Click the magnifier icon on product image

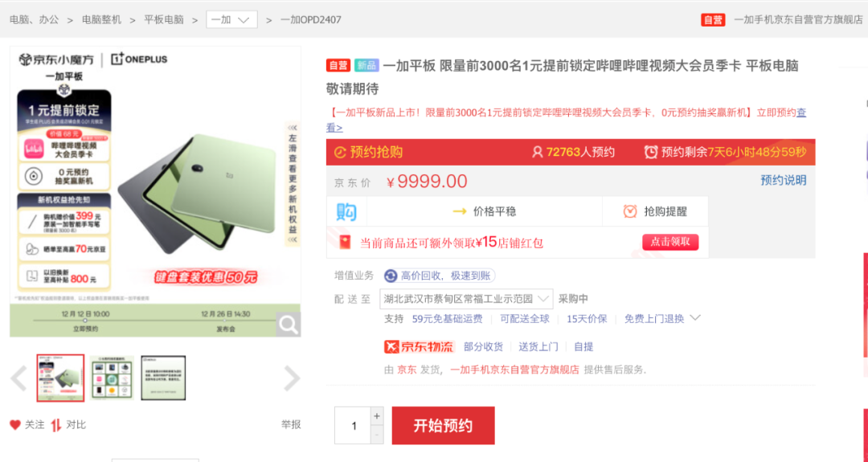(289, 325)
